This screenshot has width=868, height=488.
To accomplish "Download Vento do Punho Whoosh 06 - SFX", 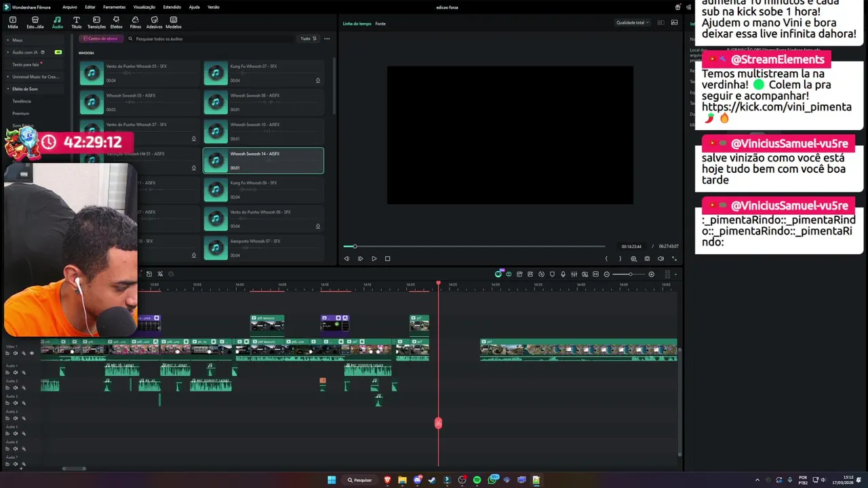I will coord(317,226).
